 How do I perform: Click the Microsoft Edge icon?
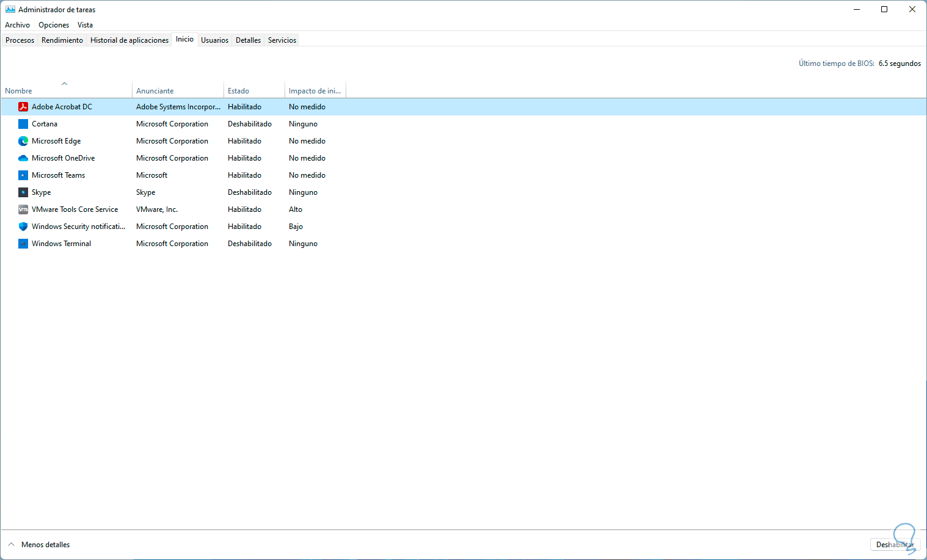coord(23,141)
